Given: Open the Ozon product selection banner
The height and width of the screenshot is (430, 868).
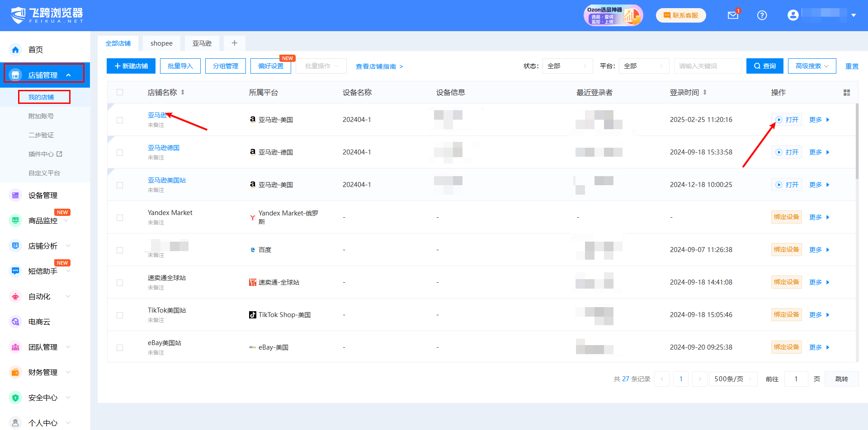Looking at the screenshot, I should (613, 15).
